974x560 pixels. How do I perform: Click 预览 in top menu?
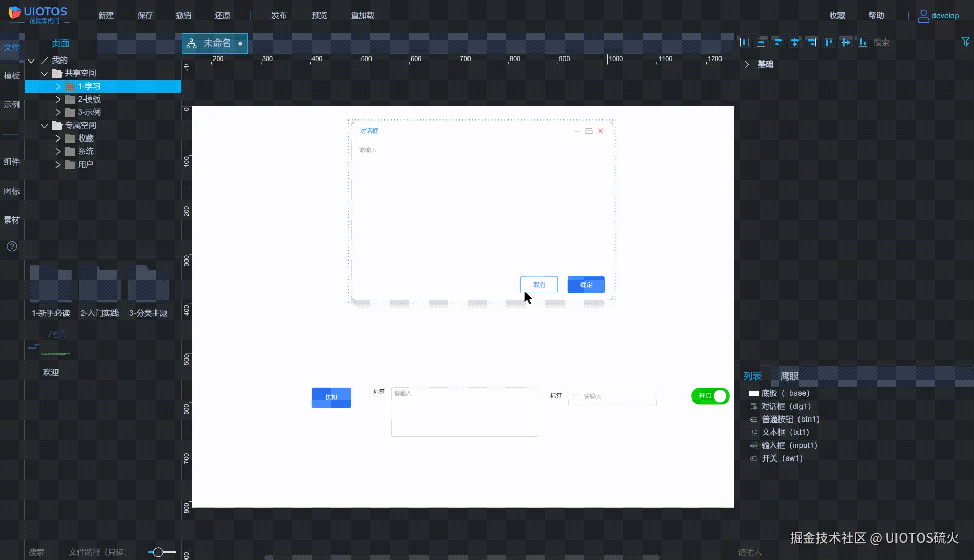point(319,16)
